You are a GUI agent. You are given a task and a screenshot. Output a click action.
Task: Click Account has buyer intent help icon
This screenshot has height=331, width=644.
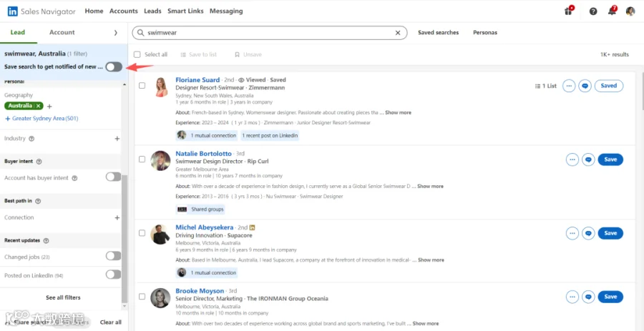[74, 179]
